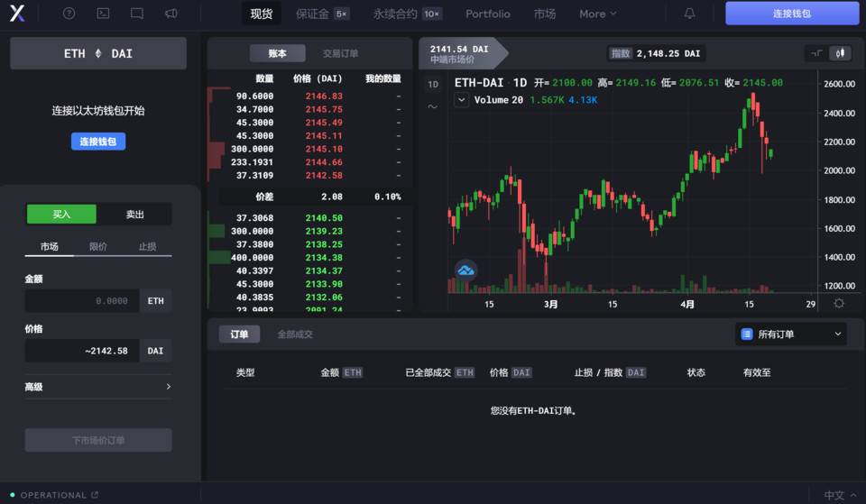Select the green 买入 buy toggle

point(61,215)
